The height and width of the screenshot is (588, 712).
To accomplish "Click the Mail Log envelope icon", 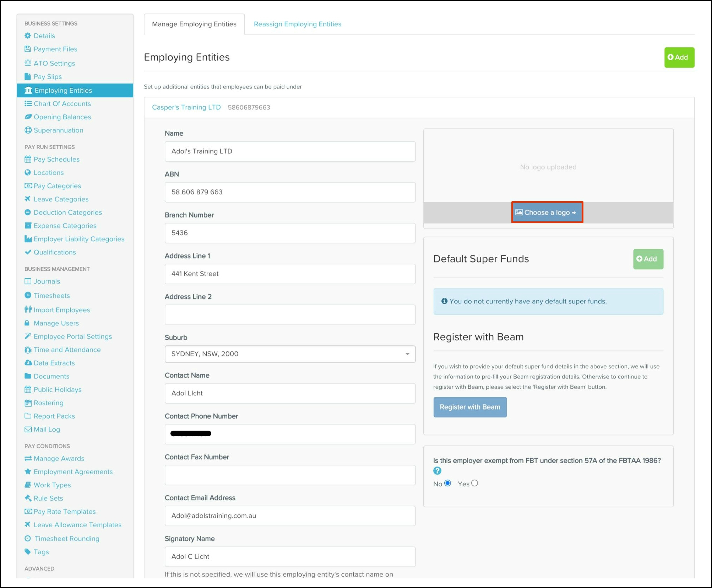I will 28,429.
